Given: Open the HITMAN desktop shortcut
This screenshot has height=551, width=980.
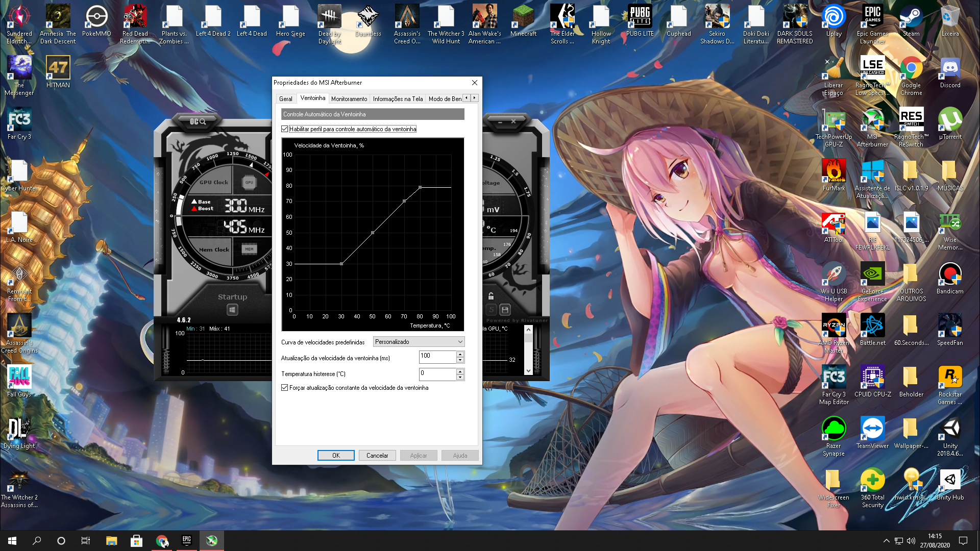Looking at the screenshot, I should (58, 73).
